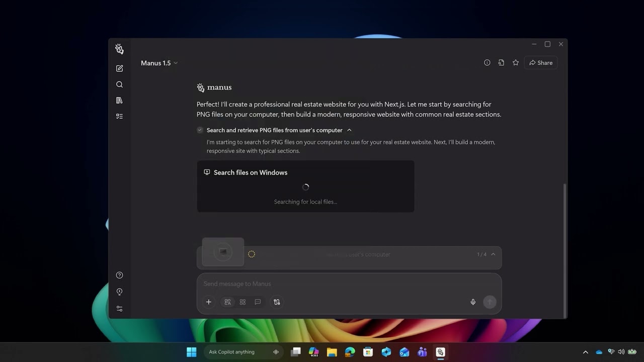Viewport: 644px width, 362px height.
Task: Open the connectors icon in message bar
Action: point(277,302)
